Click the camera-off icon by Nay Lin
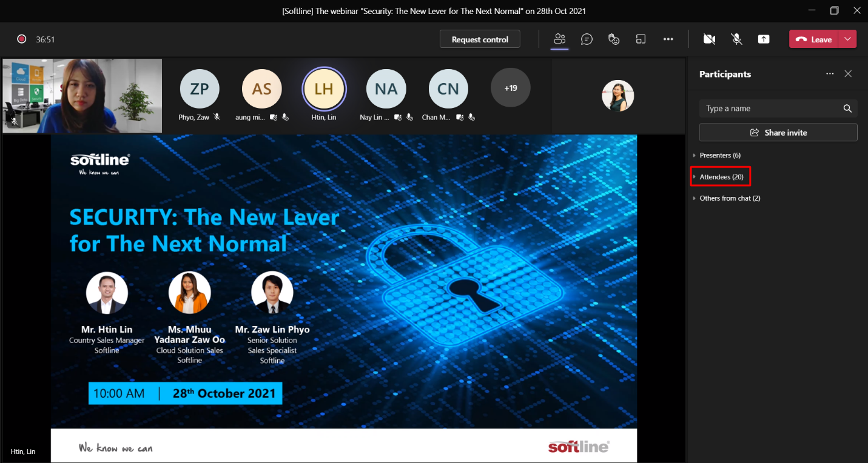Viewport: 868px width, 463px height. 398,117
